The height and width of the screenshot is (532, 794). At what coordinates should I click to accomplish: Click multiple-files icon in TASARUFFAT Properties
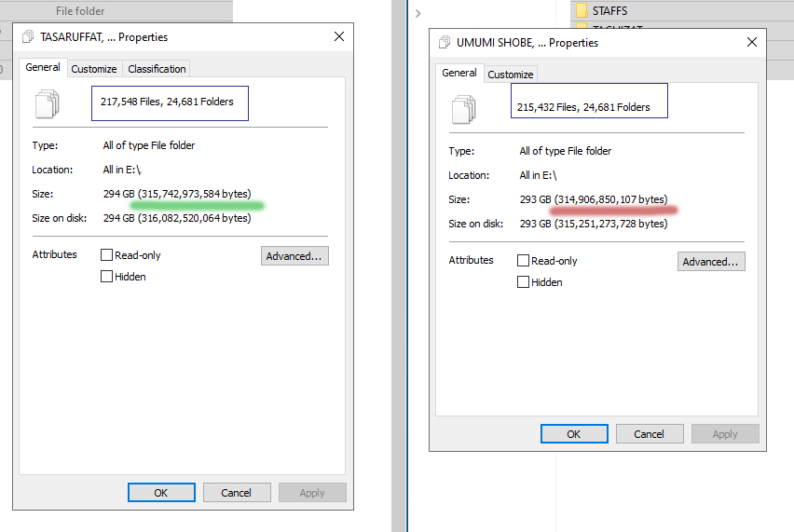(48, 103)
